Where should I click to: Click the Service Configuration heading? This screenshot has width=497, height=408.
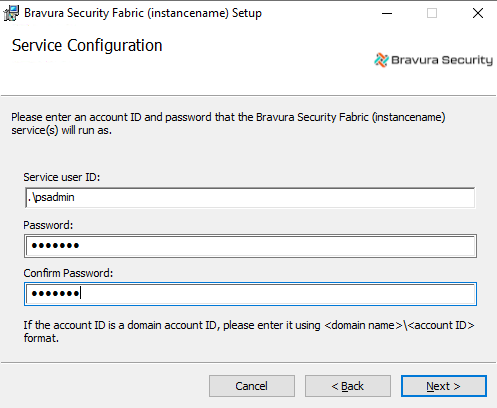(x=87, y=45)
